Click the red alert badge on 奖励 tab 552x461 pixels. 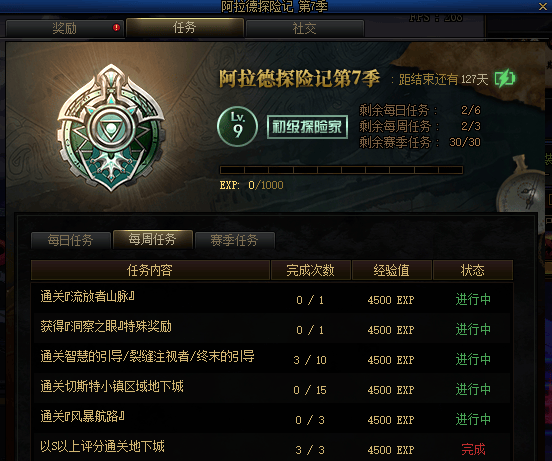coord(116,27)
